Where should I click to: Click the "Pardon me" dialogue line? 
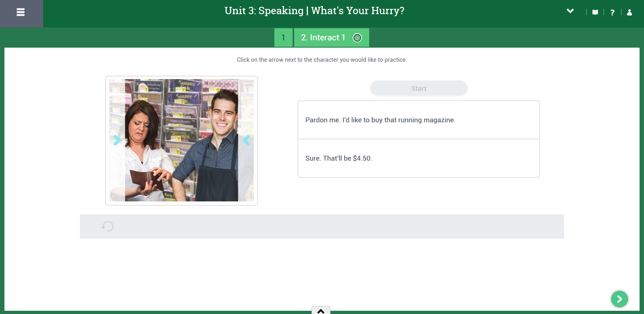380,120
